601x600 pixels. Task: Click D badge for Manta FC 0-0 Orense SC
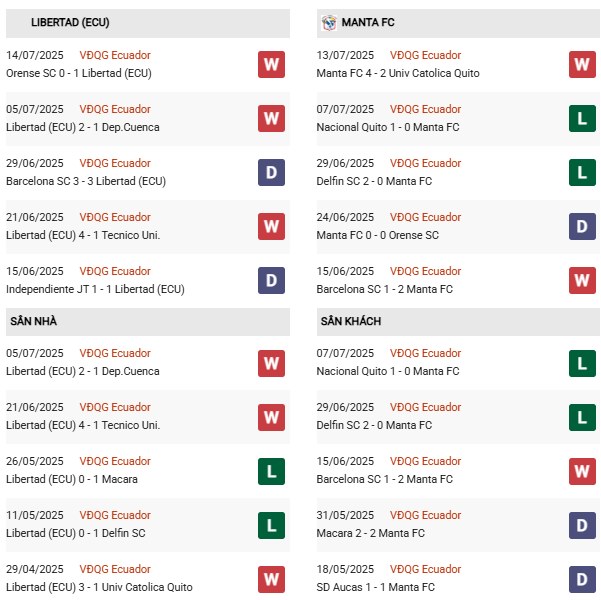(x=583, y=227)
